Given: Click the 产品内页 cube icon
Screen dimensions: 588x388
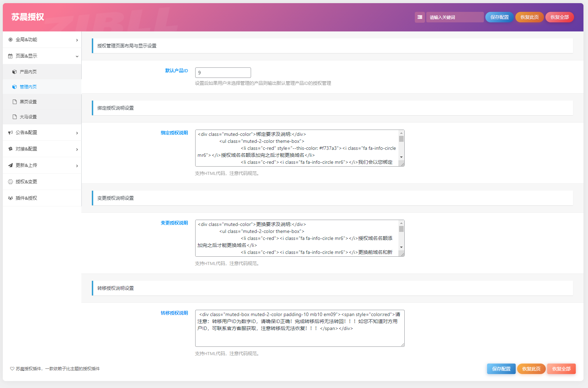Looking at the screenshot, I should tap(14, 72).
